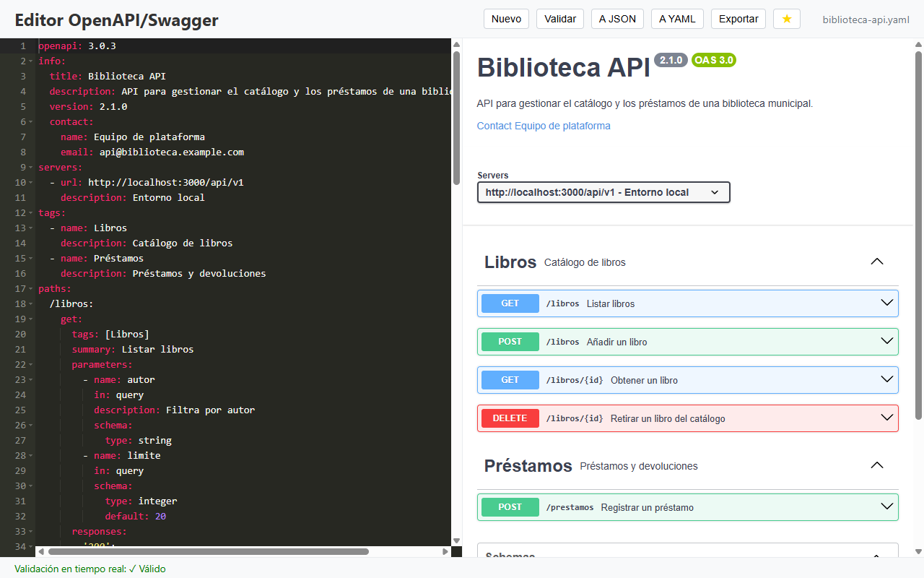The image size is (924, 578).
Task: Expand the POST /prestamos Registrar un préstamo chevron
Action: tap(887, 506)
